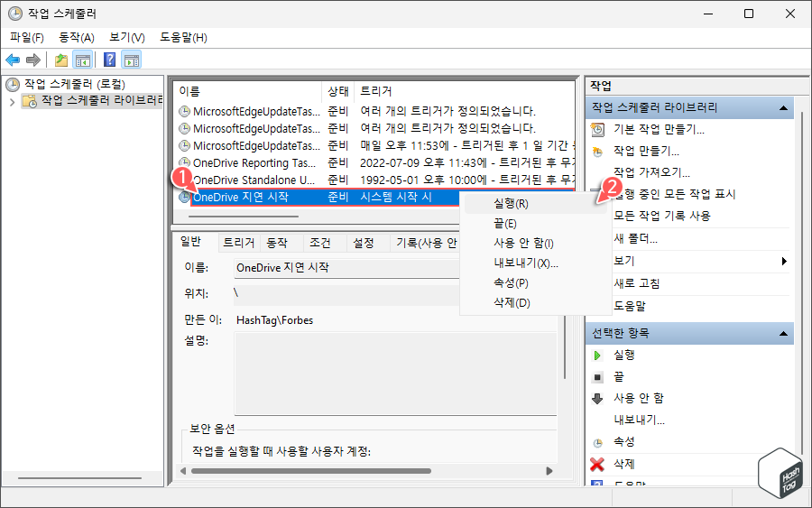The height and width of the screenshot is (508, 812).
Task: Click the black square 끝 stop icon
Action: click(597, 377)
